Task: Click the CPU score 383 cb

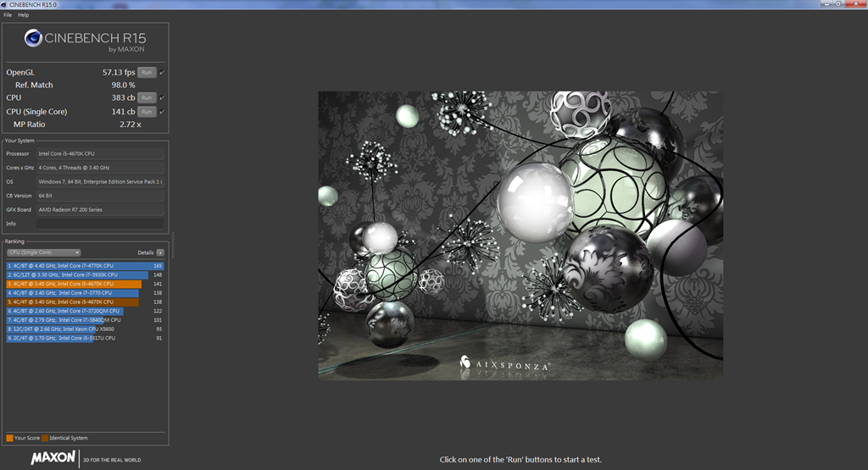Action: point(123,98)
